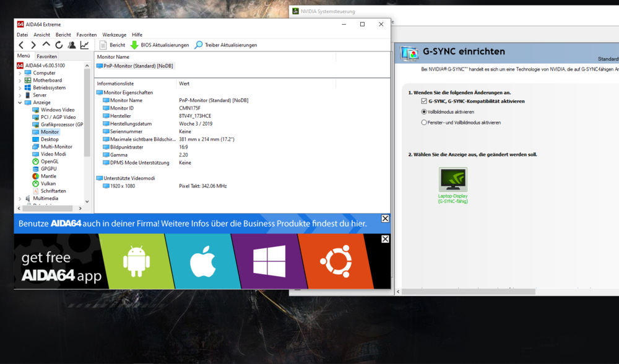This screenshot has width=619, height=364.
Task: Click the BIOS Aktualisierungen green arrow
Action: click(x=134, y=45)
